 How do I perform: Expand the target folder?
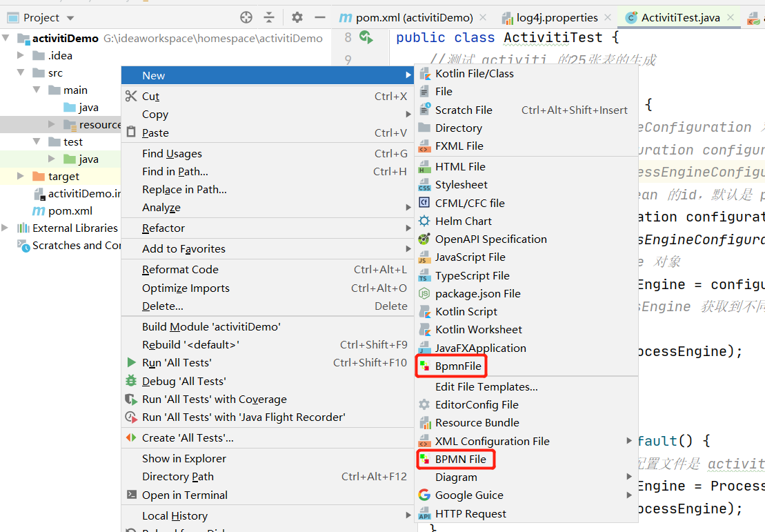(x=21, y=176)
